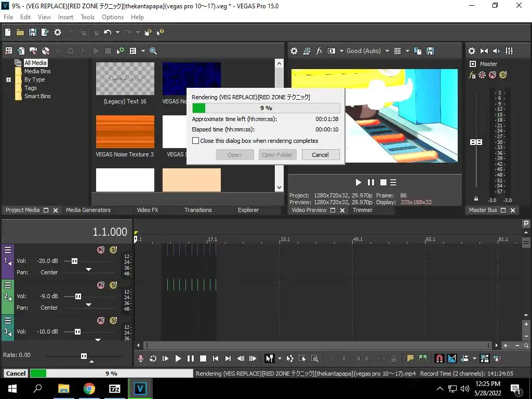Image resolution: width=532 pixels, height=399 pixels.
Task: Toggle Split Screen View in video preview
Action: (x=331, y=51)
